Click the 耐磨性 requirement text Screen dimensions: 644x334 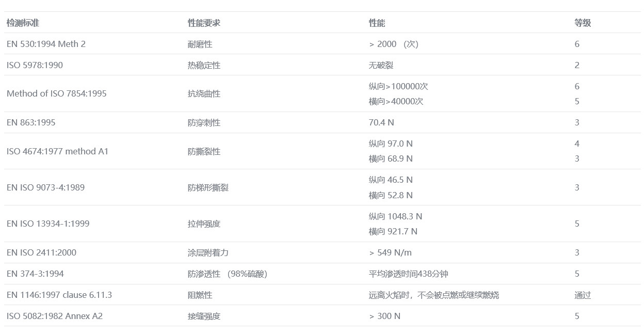[x=200, y=44]
